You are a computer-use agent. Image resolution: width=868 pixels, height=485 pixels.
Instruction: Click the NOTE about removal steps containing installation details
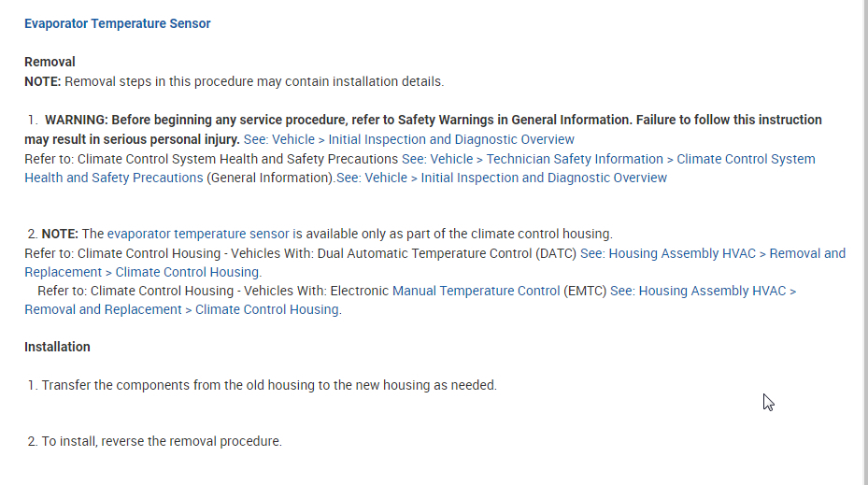[234, 81]
